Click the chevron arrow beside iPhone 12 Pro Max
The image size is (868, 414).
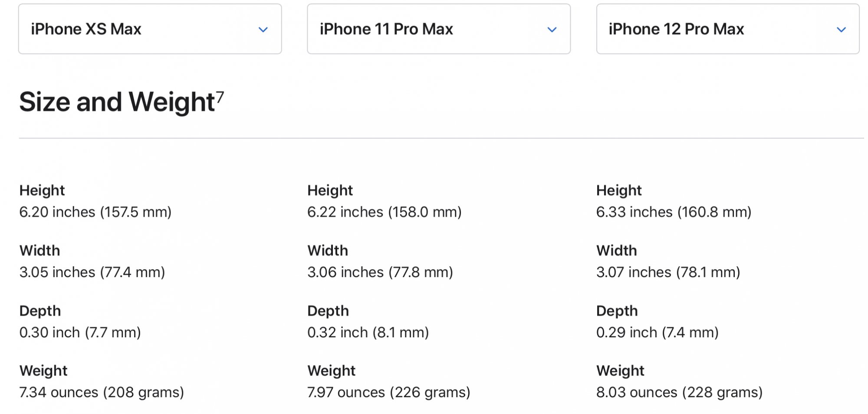pos(841,29)
